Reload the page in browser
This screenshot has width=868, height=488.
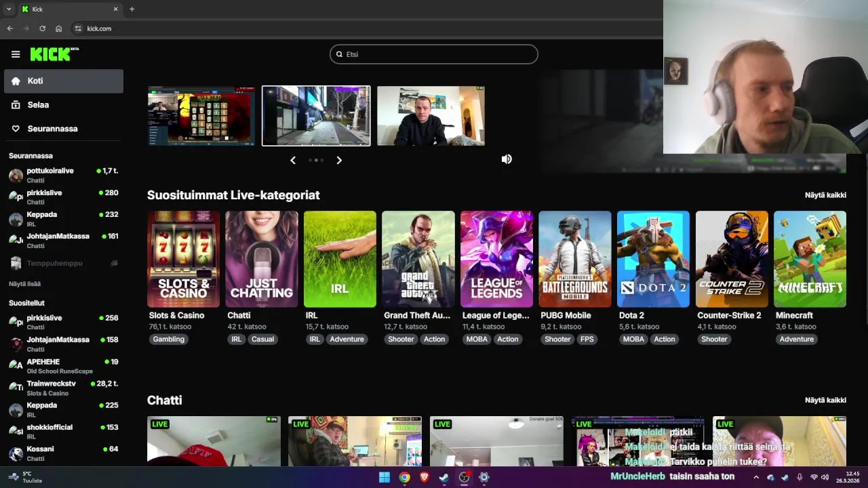point(42,28)
